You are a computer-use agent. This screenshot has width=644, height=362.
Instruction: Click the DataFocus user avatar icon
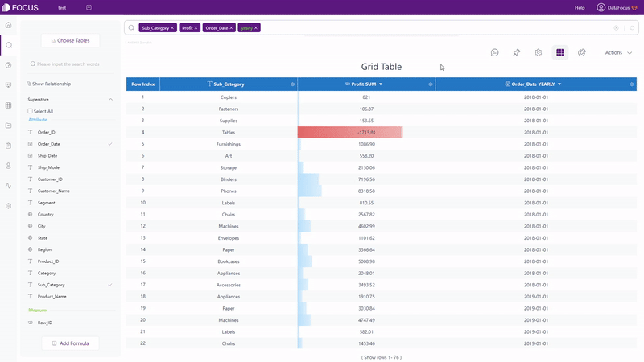pyautogui.click(x=601, y=7)
